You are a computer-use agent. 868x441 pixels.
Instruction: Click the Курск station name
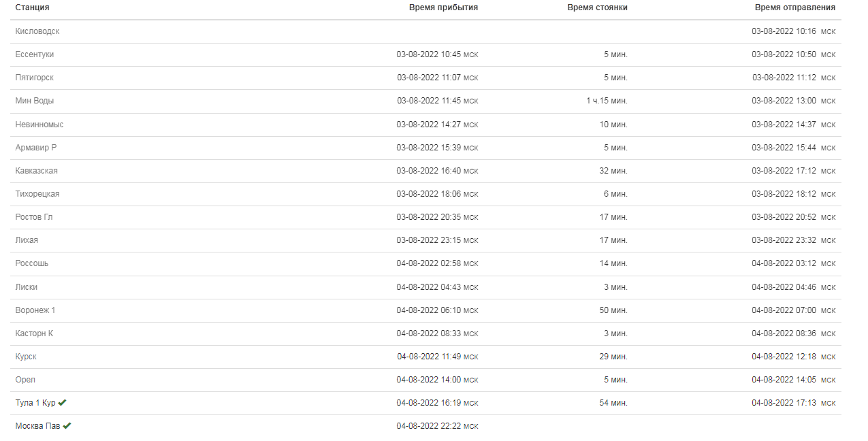tap(26, 357)
